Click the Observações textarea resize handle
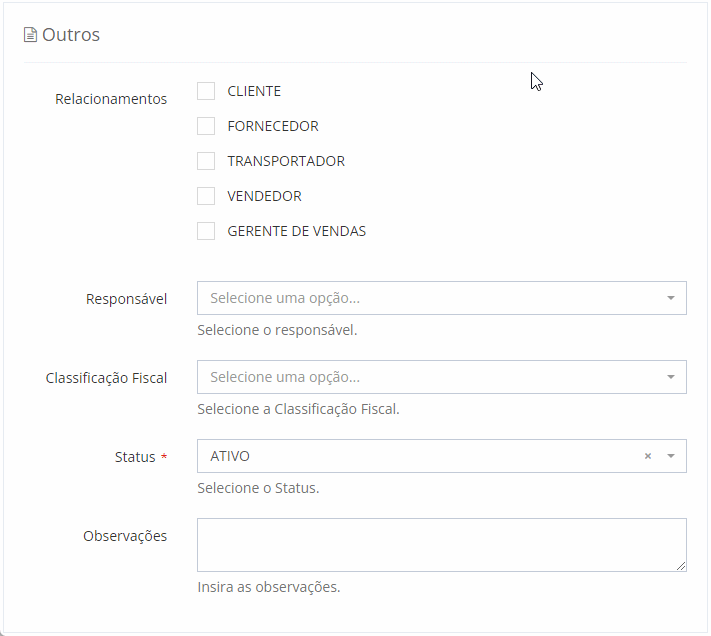 point(681,566)
